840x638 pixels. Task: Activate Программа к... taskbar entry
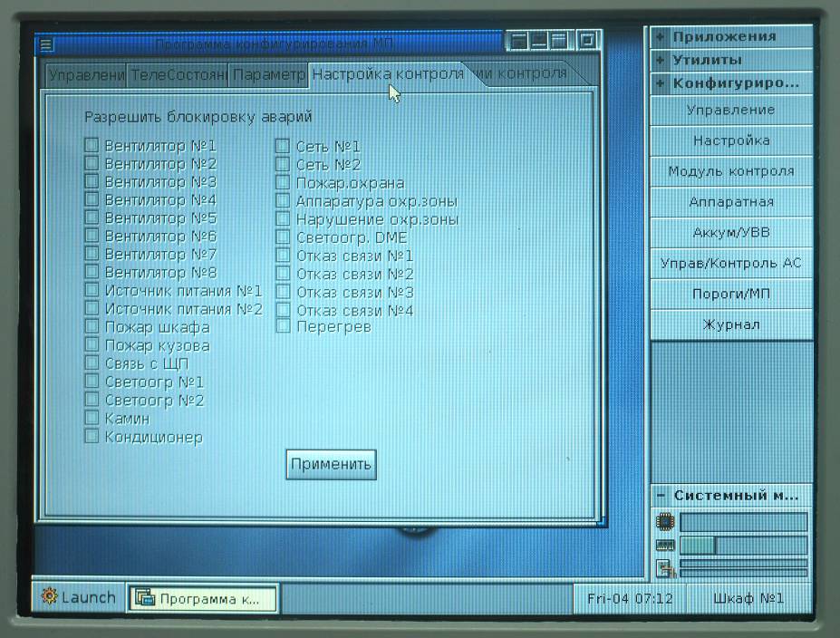202,598
